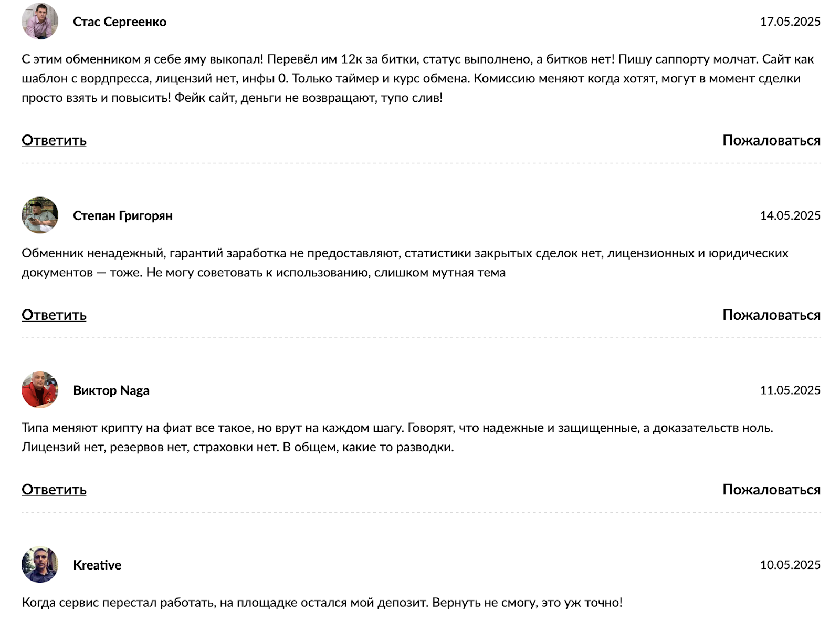Click Стас Сергеенко's profile avatar
Screen dimensions: 840x621
(40, 22)
